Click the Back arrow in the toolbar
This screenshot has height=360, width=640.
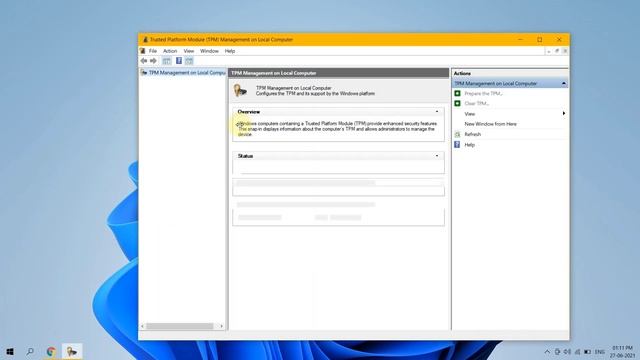coord(144,61)
